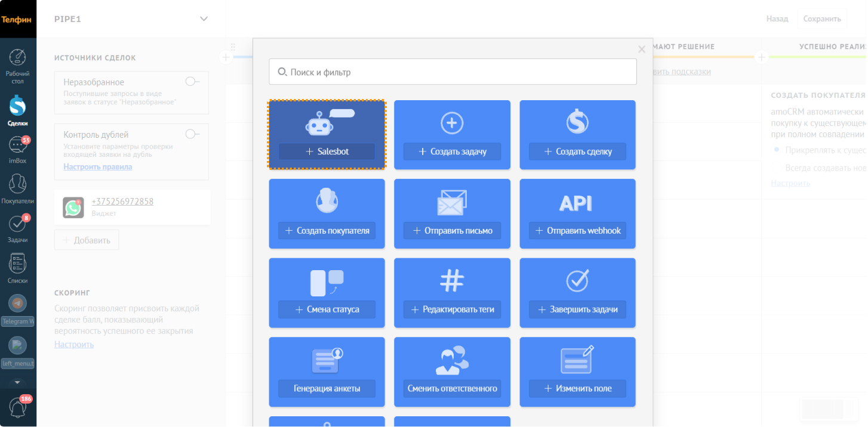868x427 pixels.
Task: Expand the PIPE1 pipeline dropdown
Action: [x=204, y=19]
